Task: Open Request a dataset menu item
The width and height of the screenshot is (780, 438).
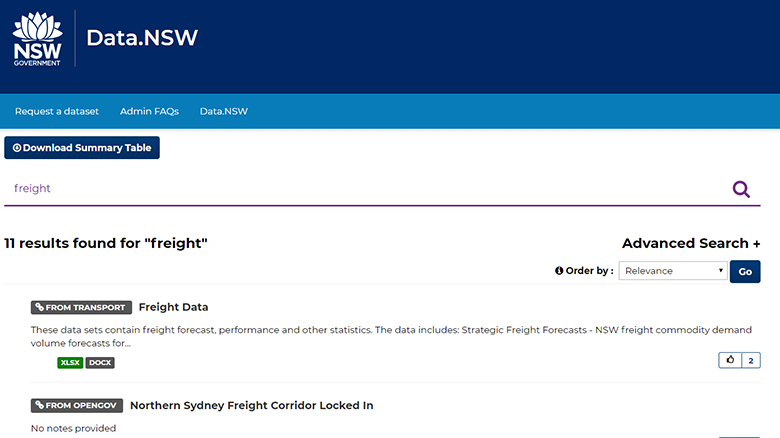Action: pos(57,111)
